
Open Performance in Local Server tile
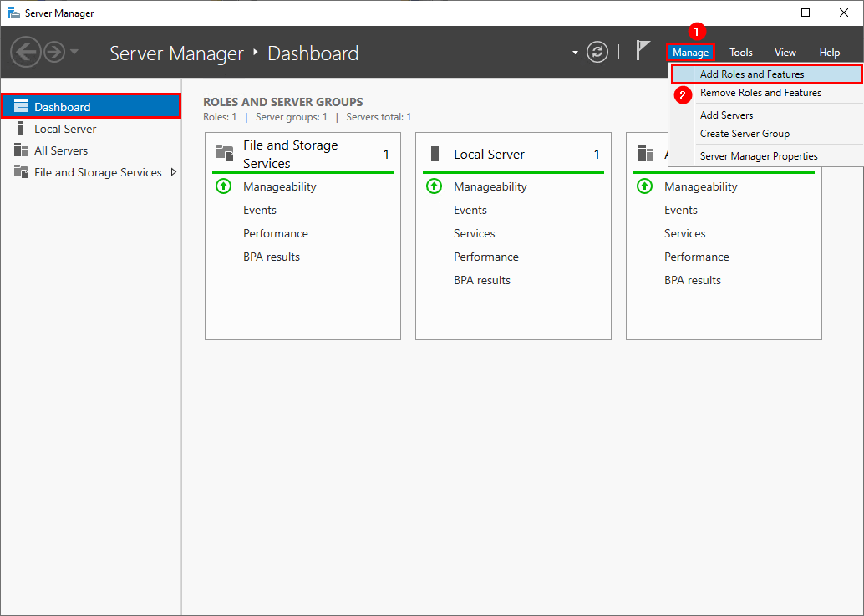point(486,257)
